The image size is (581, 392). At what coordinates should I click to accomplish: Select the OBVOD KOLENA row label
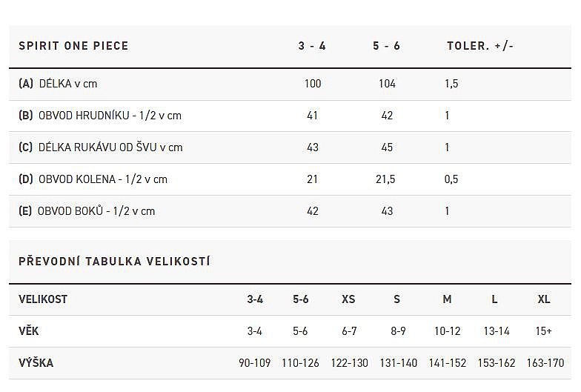(93, 179)
